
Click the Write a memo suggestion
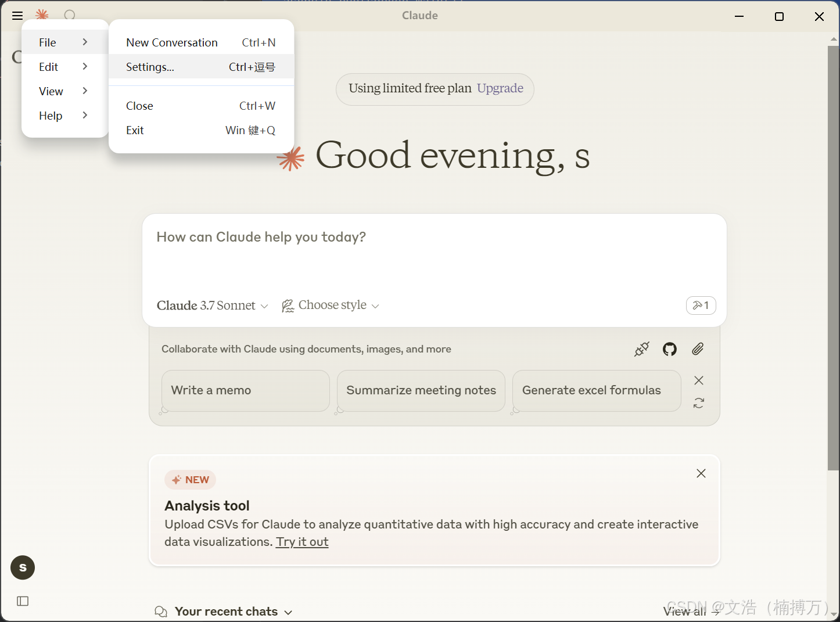246,391
